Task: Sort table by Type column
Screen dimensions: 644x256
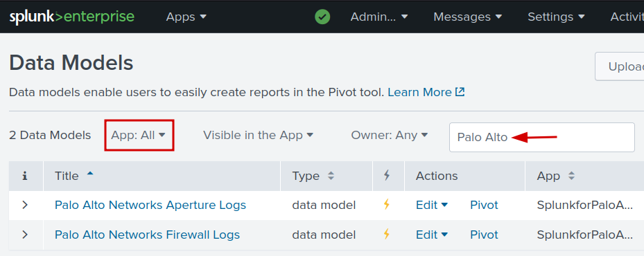Action: coord(313,176)
